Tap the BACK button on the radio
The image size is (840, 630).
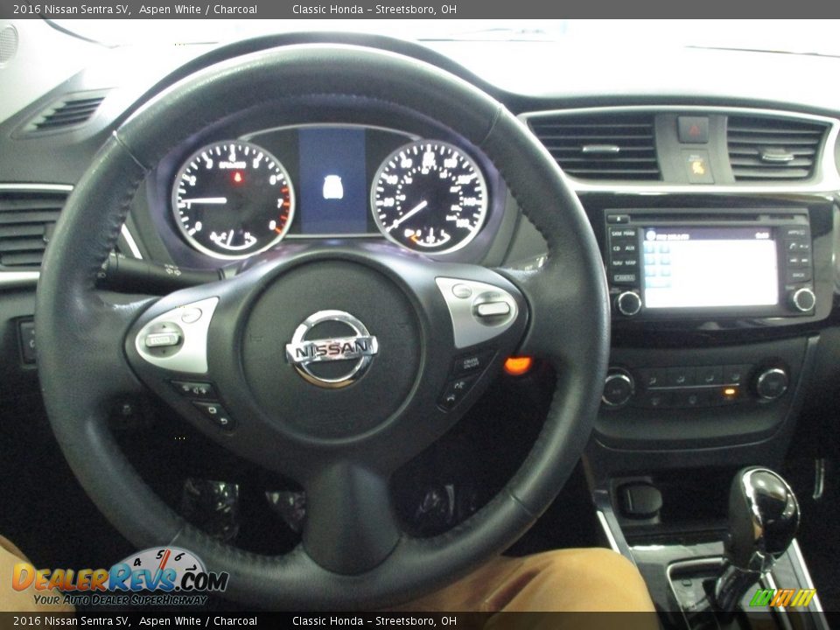tap(798, 276)
